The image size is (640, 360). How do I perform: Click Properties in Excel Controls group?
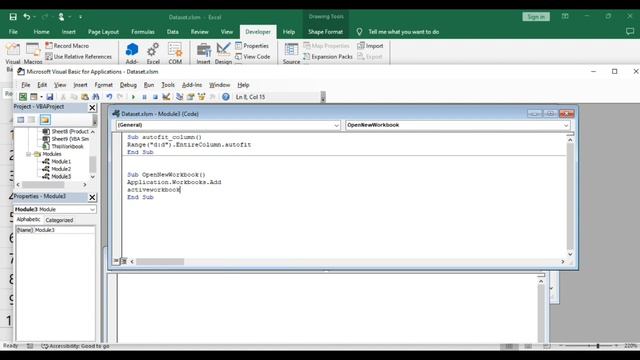(x=252, y=46)
